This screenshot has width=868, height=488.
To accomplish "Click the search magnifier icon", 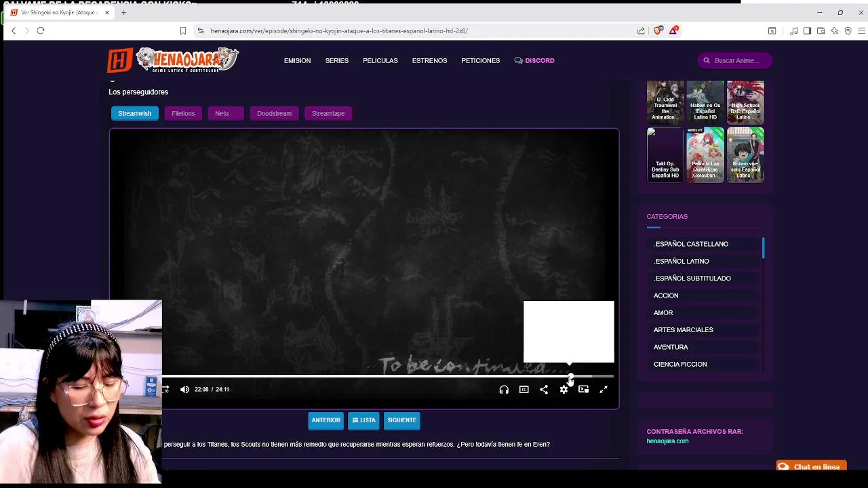I will click(706, 60).
